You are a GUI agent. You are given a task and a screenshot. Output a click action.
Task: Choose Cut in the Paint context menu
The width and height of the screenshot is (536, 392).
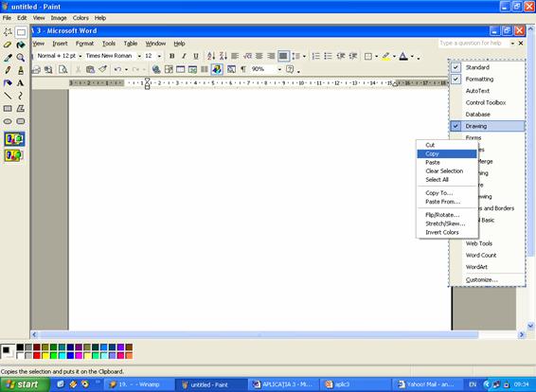(x=447, y=145)
